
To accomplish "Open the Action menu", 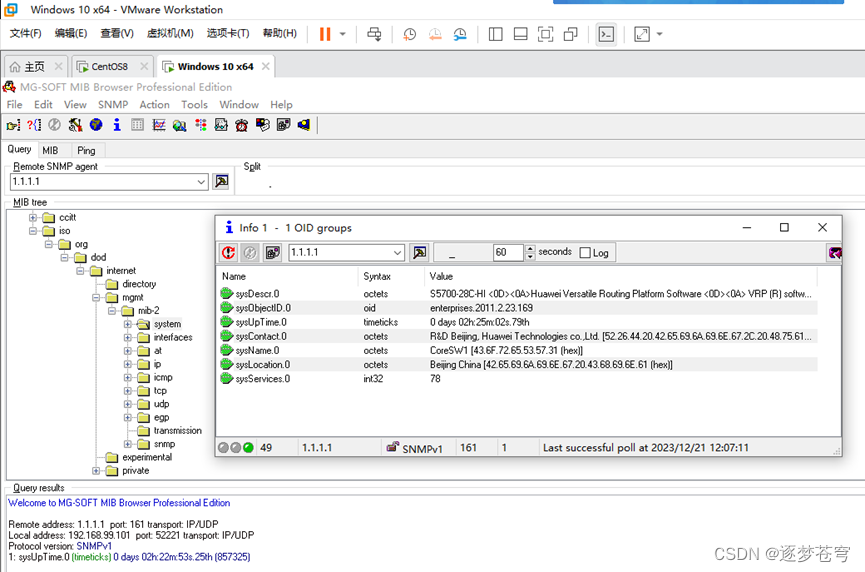I will (154, 105).
